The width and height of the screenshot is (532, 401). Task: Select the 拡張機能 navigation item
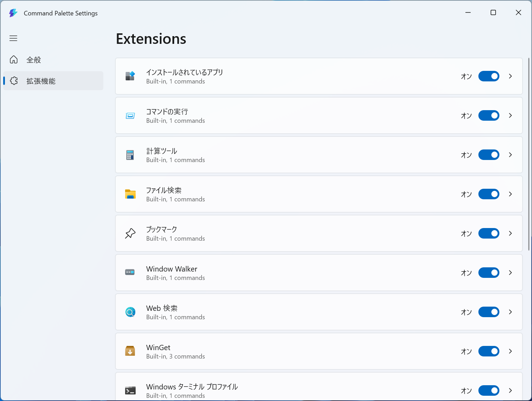click(x=41, y=81)
